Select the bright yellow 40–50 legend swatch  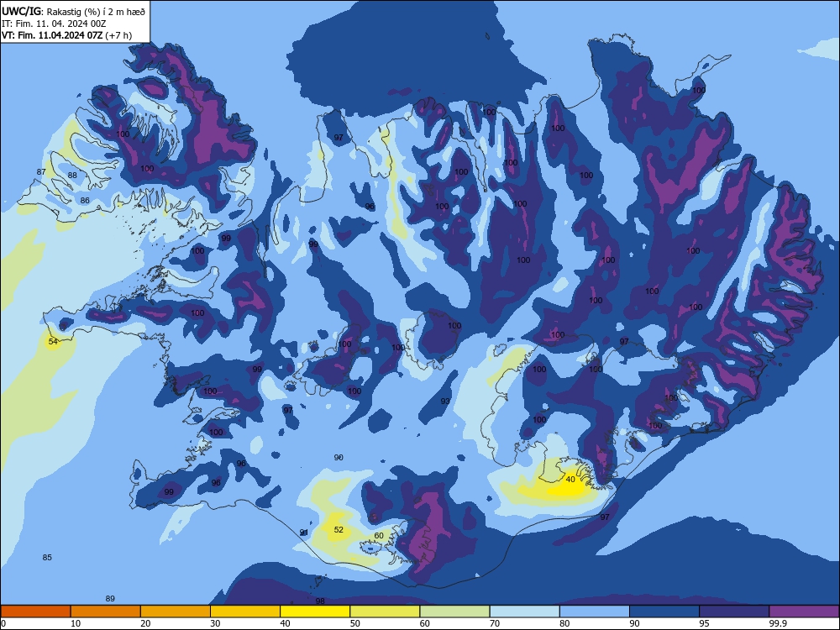point(315,612)
